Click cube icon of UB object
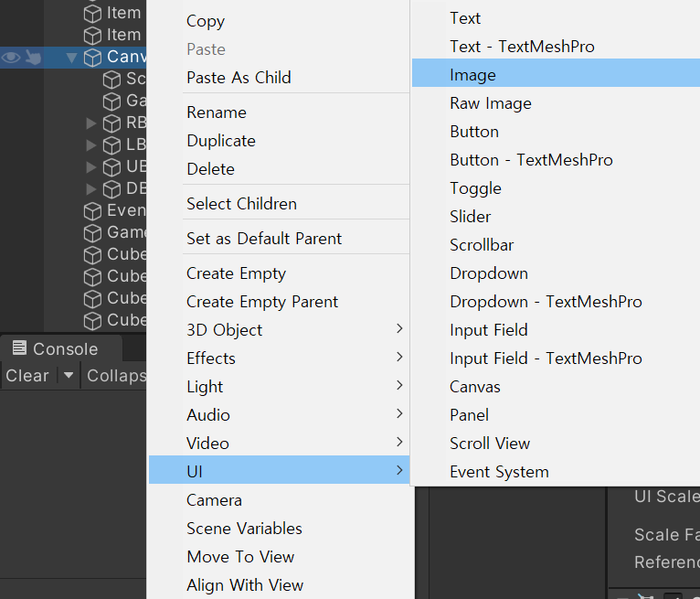This screenshot has width=700, height=599. [111, 167]
